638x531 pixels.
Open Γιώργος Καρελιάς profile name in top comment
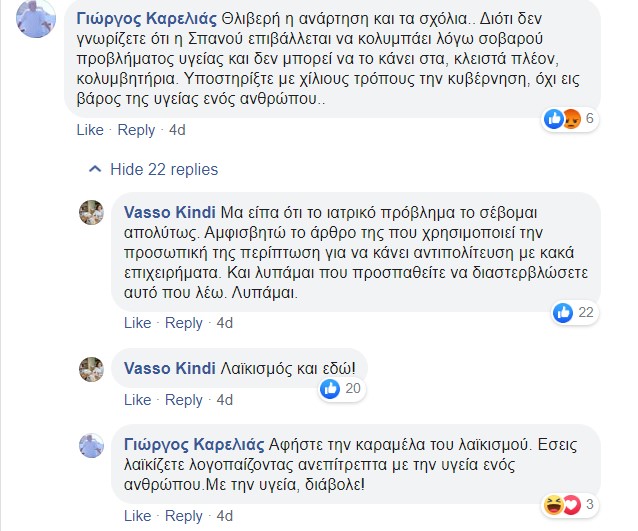click(x=141, y=20)
